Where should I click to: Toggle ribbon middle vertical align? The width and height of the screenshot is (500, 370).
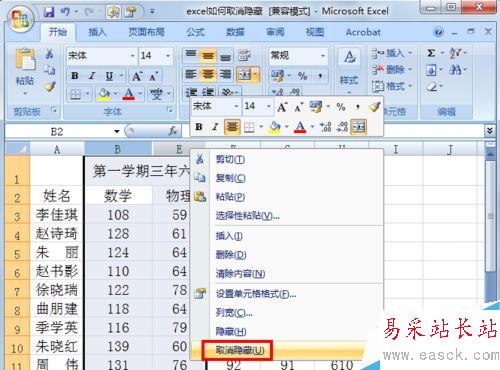[x=208, y=56]
